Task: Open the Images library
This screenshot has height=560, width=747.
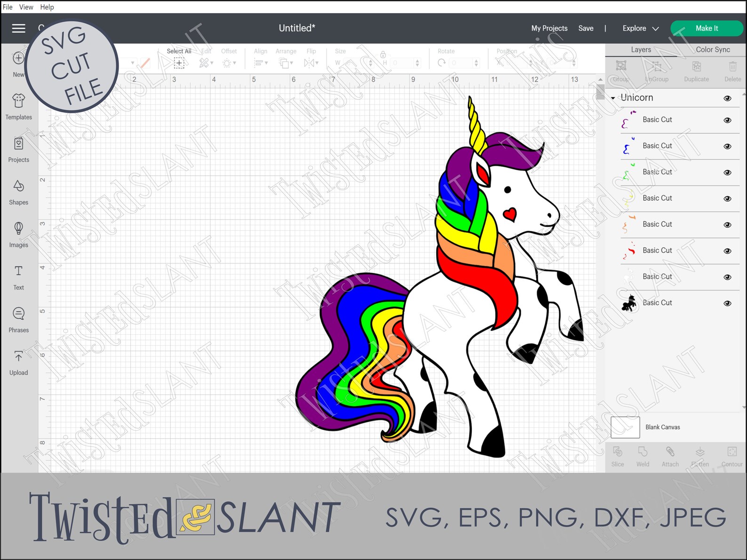Action: tap(18, 235)
